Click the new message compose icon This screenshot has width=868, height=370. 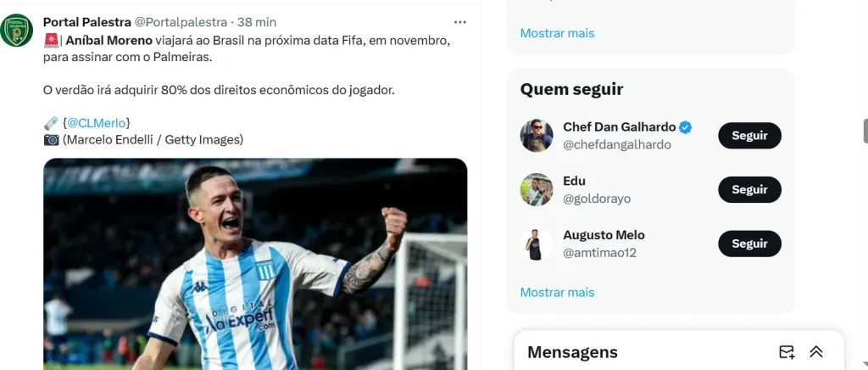pyautogui.click(x=786, y=351)
